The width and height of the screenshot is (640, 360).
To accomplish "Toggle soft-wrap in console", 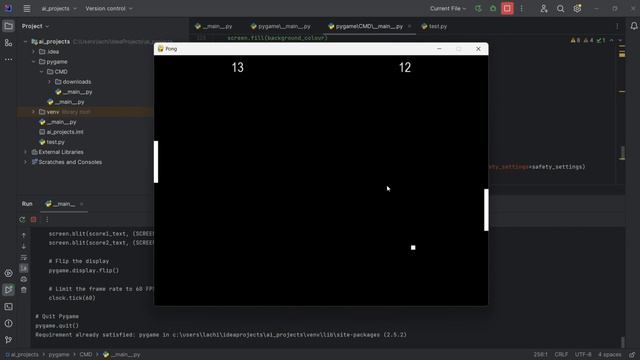I will tap(24, 257).
